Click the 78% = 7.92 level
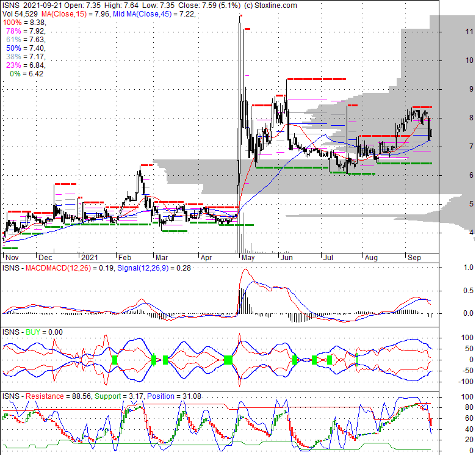Screen dimensions: 476x455 tap(26, 31)
